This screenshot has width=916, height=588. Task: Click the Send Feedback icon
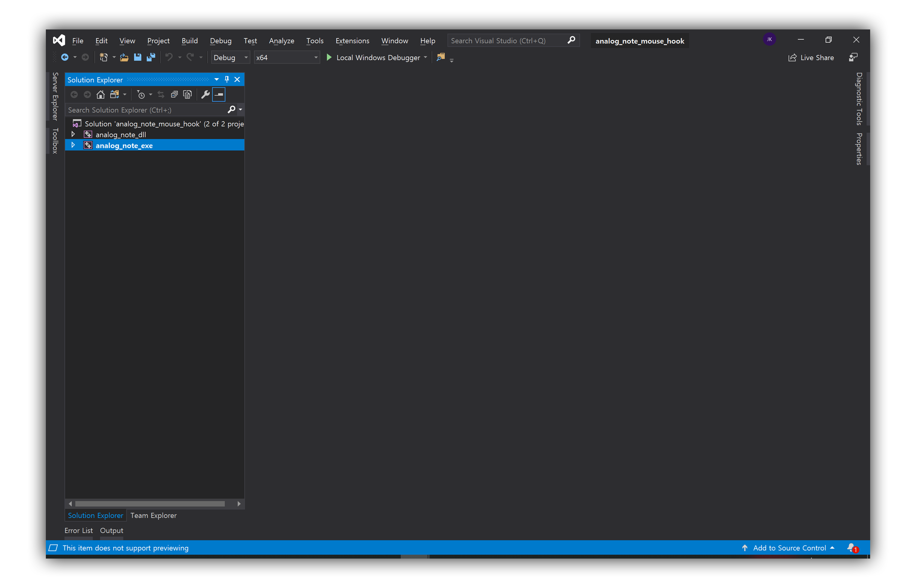coord(853,57)
